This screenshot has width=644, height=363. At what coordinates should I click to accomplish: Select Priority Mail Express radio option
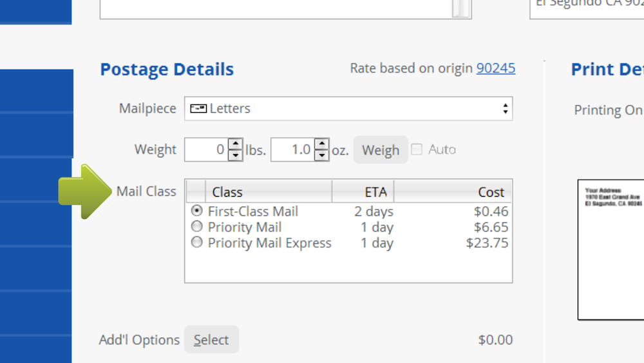[x=197, y=242]
